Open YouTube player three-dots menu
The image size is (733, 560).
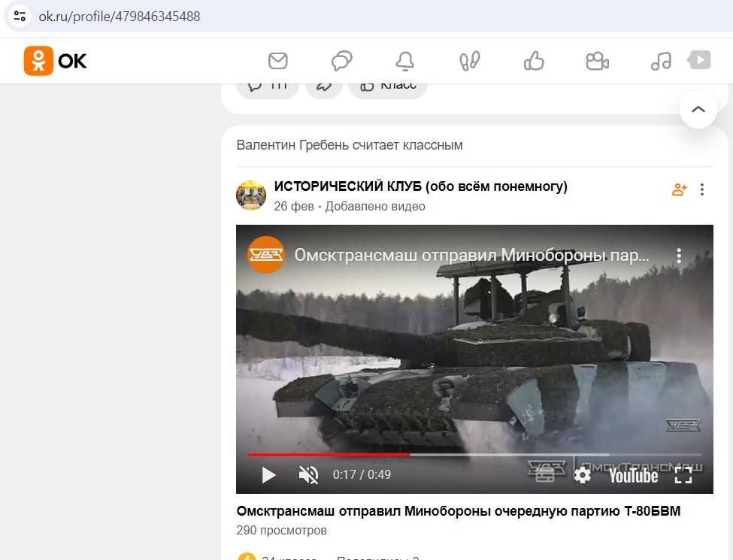(x=679, y=256)
